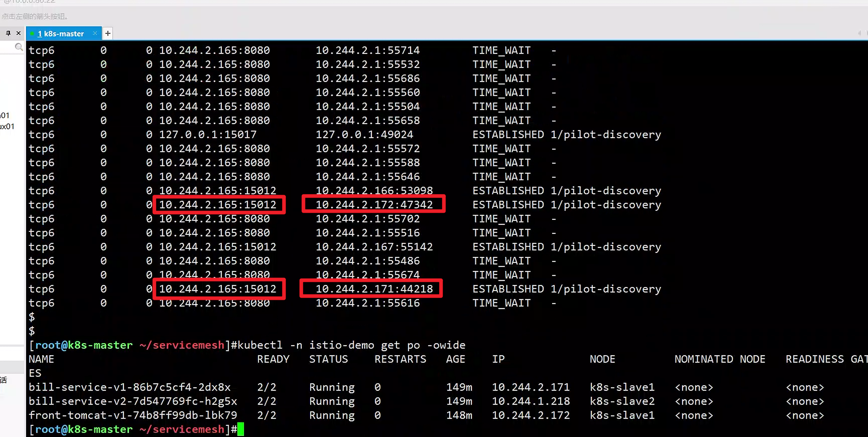The width and height of the screenshot is (868, 437).
Task: Click the sidebar session ending in x01
Action: pyautogui.click(x=7, y=126)
